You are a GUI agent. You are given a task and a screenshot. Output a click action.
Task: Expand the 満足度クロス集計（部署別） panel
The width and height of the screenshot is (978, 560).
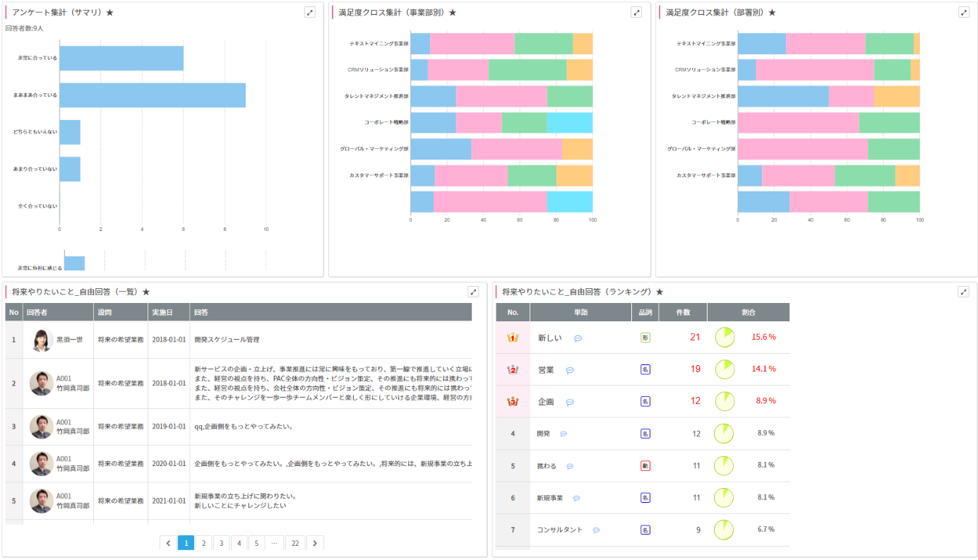pyautogui.click(x=964, y=12)
